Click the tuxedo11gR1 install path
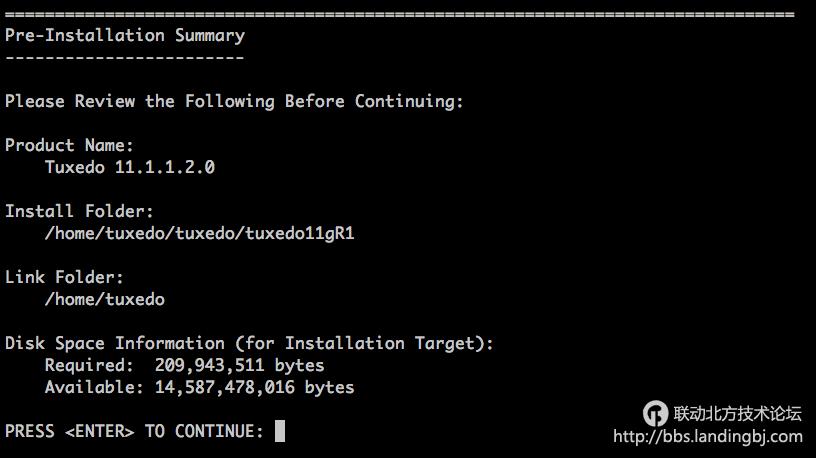Screen dimensions: 816x458 click(x=200, y=233)
